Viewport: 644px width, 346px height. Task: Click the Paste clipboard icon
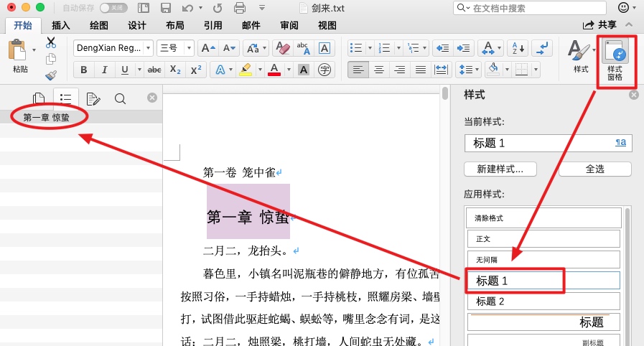17,51
